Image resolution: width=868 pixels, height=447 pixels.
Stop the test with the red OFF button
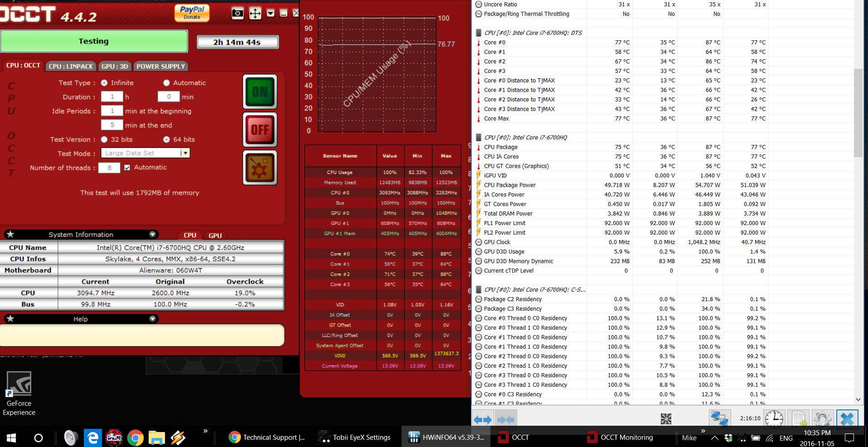[260, 130]
